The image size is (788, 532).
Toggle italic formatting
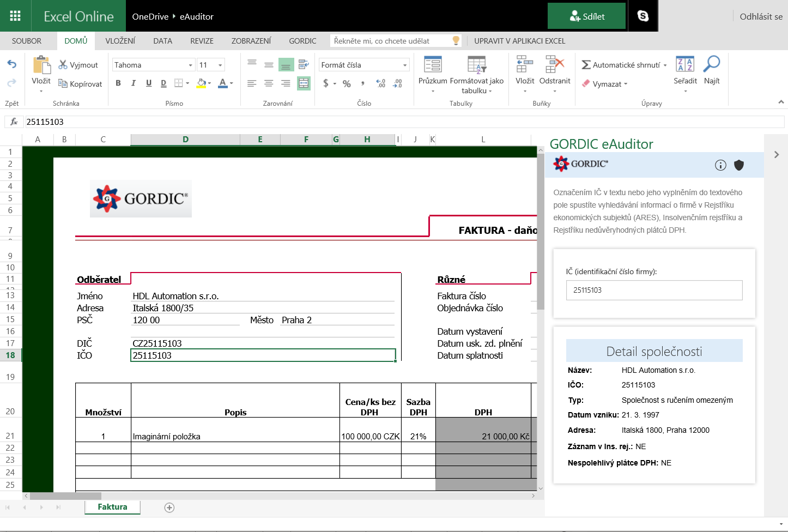coord(134,83)
